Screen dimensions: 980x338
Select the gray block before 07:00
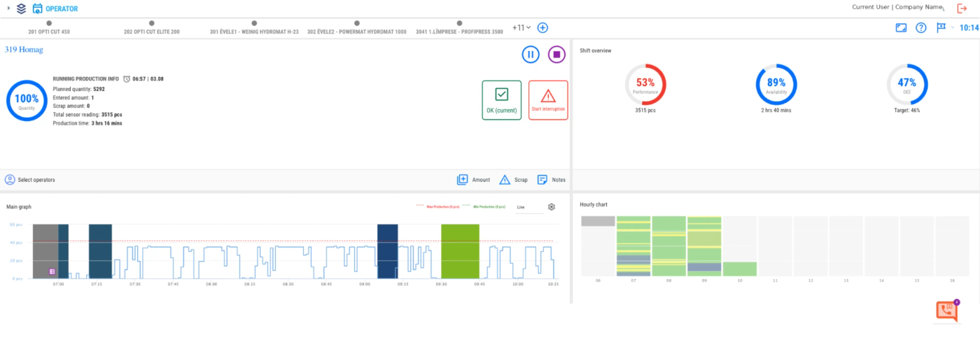tap(45, 251)
